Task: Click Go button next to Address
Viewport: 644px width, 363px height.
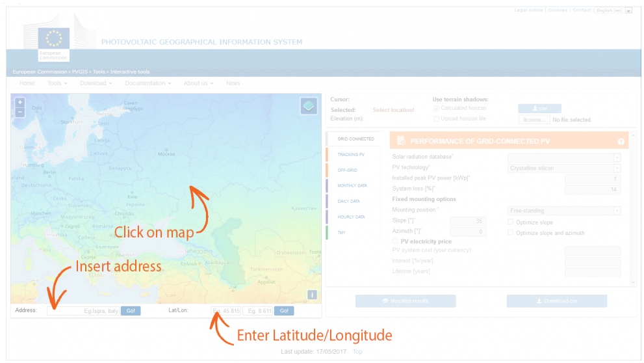Action: (x=131, y=311)
